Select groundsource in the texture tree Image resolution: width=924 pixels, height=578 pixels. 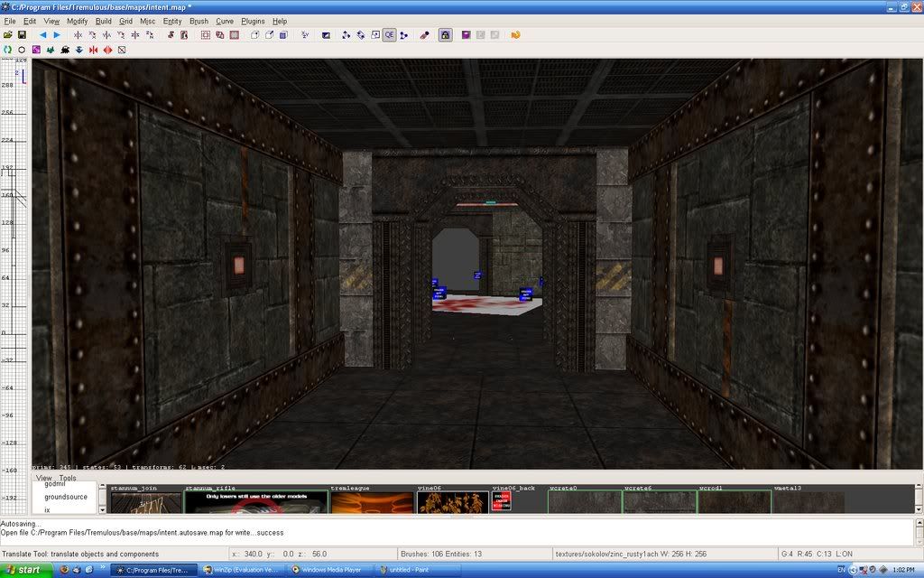(65, 497)
